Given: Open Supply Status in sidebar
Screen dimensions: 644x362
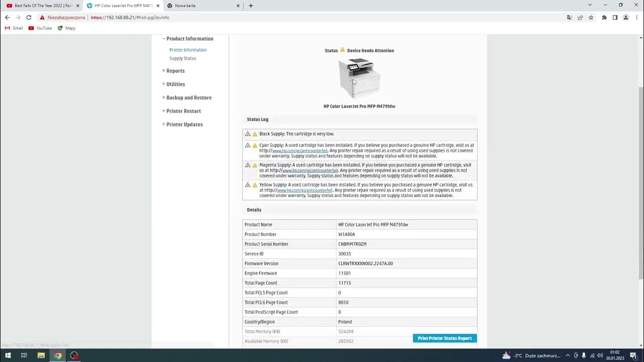Looking at the screenshot, I should (x=183, y=58).
